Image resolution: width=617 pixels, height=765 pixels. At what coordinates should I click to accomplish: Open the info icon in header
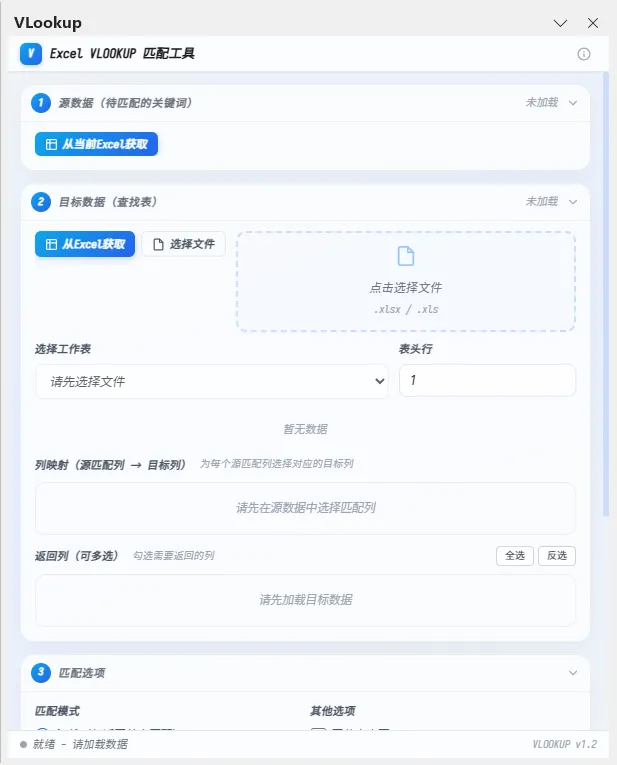(583, 54)
